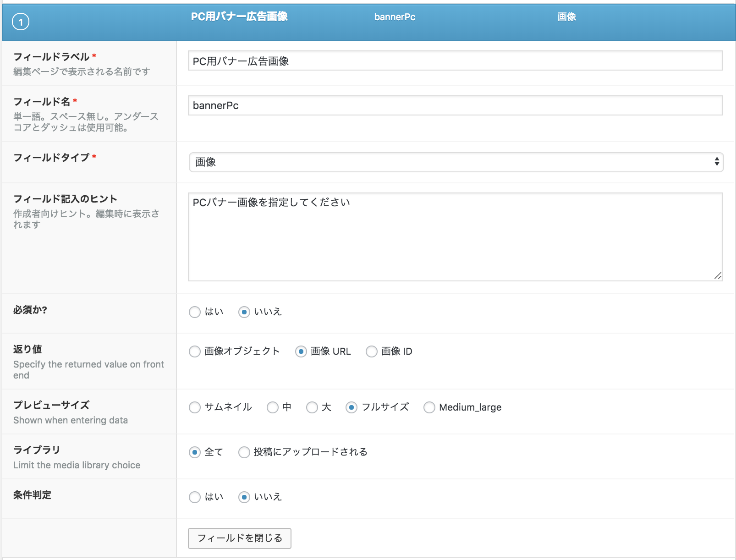
Task: Select 画像オブジェクト return value
Action: pyautogui.click(x=195, y=351)
